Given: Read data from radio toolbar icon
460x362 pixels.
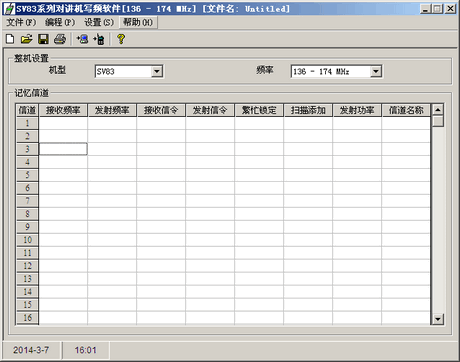Looking at the screenshot, I should point(82,39).
